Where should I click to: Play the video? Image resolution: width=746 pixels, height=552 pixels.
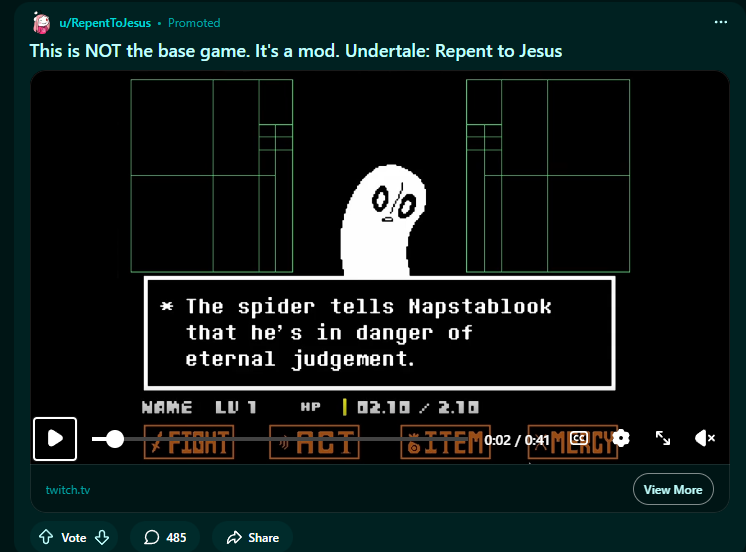click(55, 439)
